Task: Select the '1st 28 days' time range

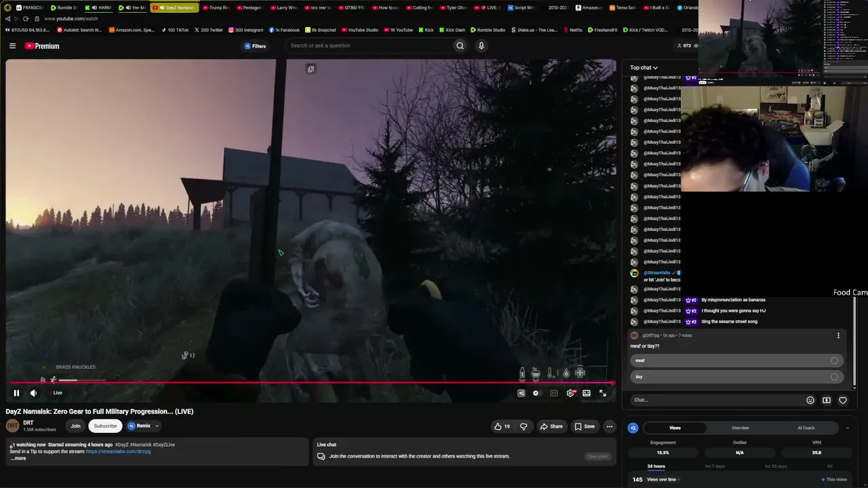Action: [x=776, y=466]
